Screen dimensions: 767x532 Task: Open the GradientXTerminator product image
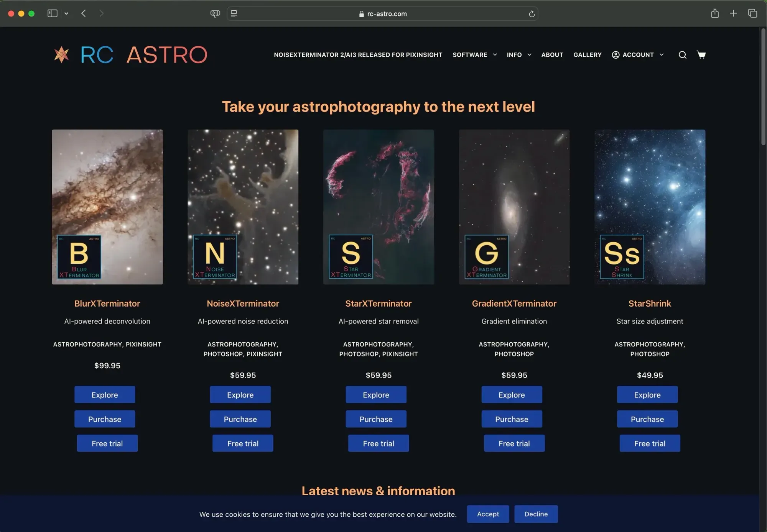click(514, 207)
